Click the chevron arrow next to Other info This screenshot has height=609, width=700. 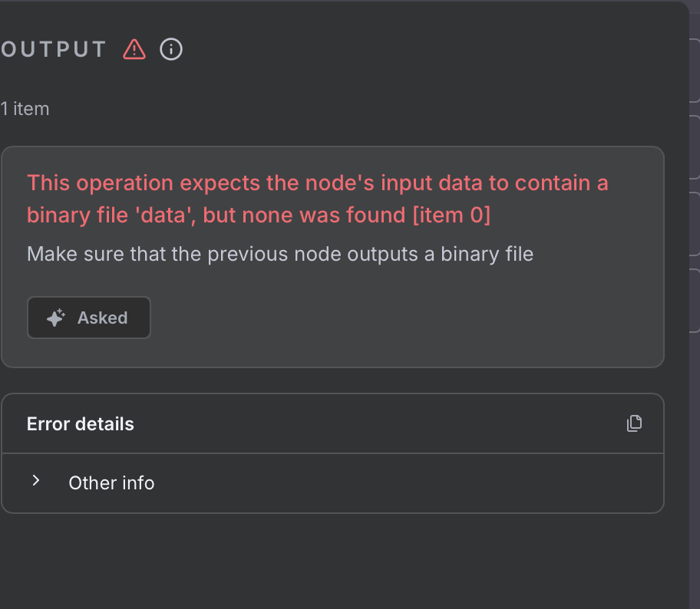35,482
